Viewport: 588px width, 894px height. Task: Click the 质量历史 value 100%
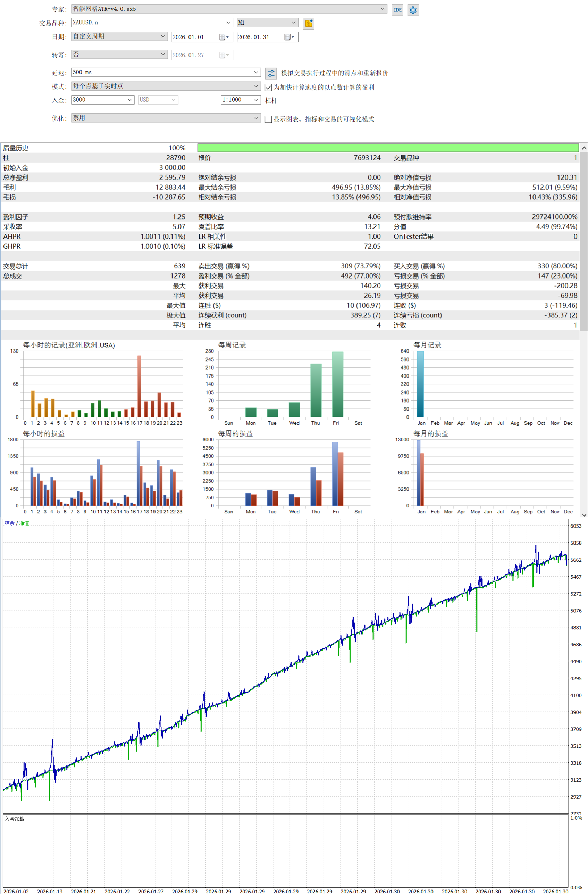pos(177,148)
